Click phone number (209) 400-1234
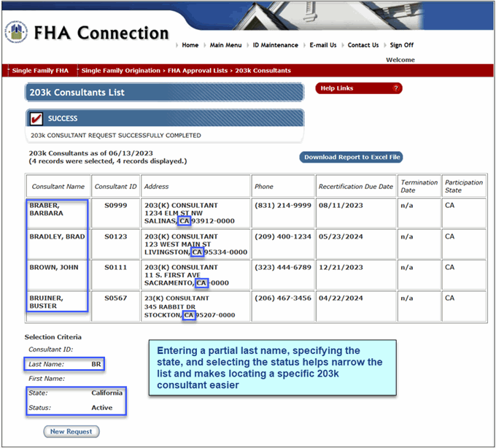The width and height of the screenshot is (496, 448). click(x=283, y=236)
